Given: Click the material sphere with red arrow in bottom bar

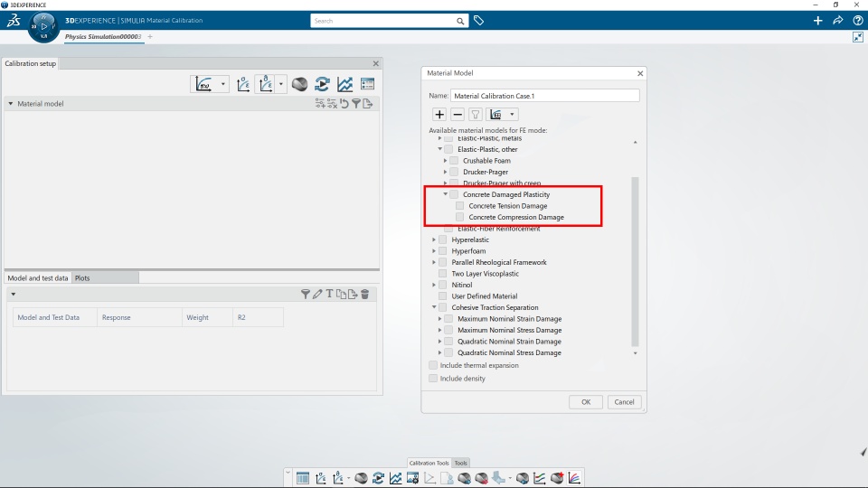Looking at the screenshot, I should pos(482,478).
